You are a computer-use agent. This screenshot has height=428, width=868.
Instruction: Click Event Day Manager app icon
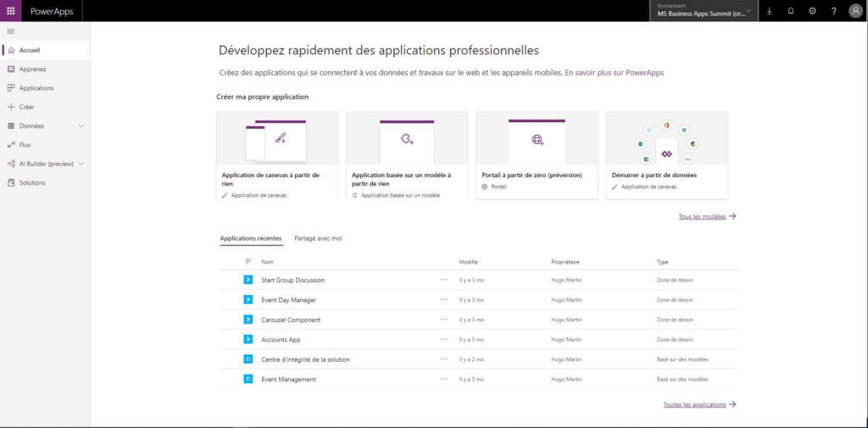(x=248, y=299)
